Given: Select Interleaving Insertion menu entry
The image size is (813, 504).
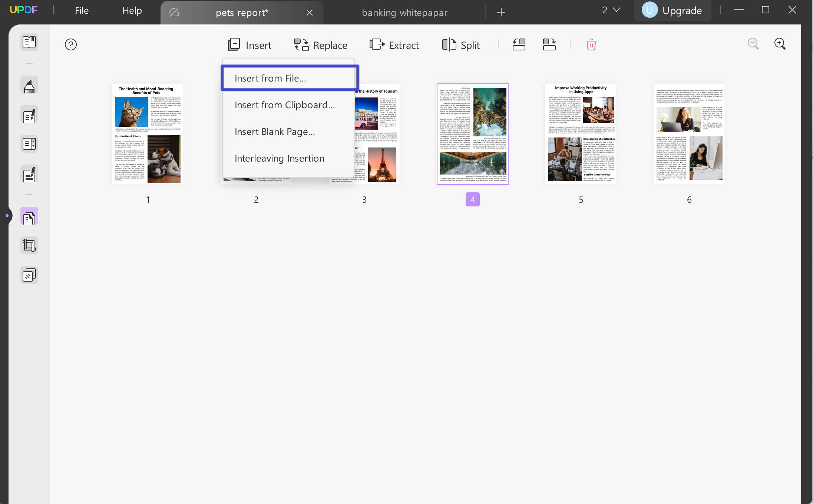Looking at the screenshot, I should [x=279, y=158].
